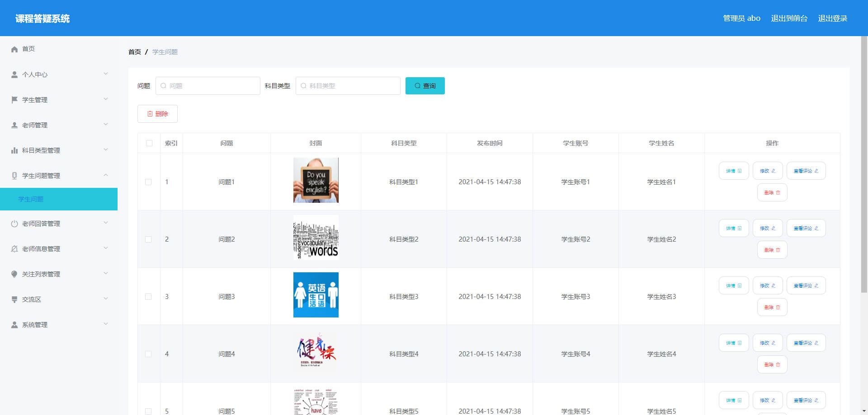
Task: Click 修改 for 问题3
Action: click(x=768, y=285)
